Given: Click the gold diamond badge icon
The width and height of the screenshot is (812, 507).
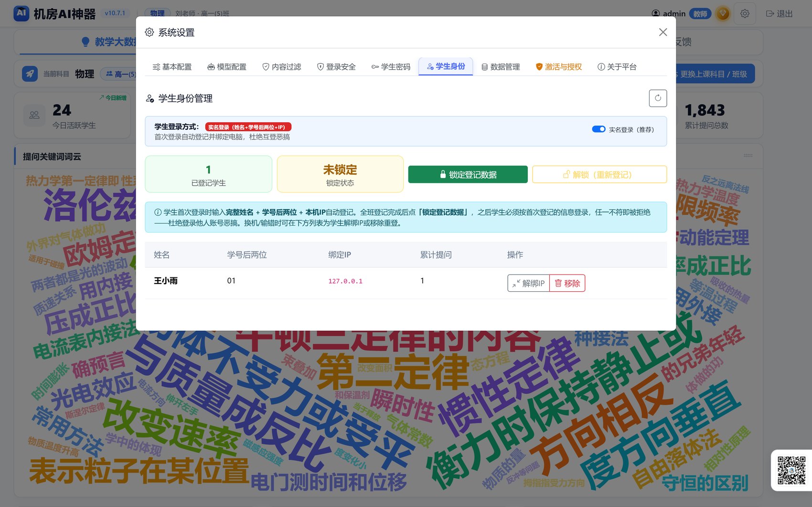Looking at the screenshot, I should click(723, 13).
